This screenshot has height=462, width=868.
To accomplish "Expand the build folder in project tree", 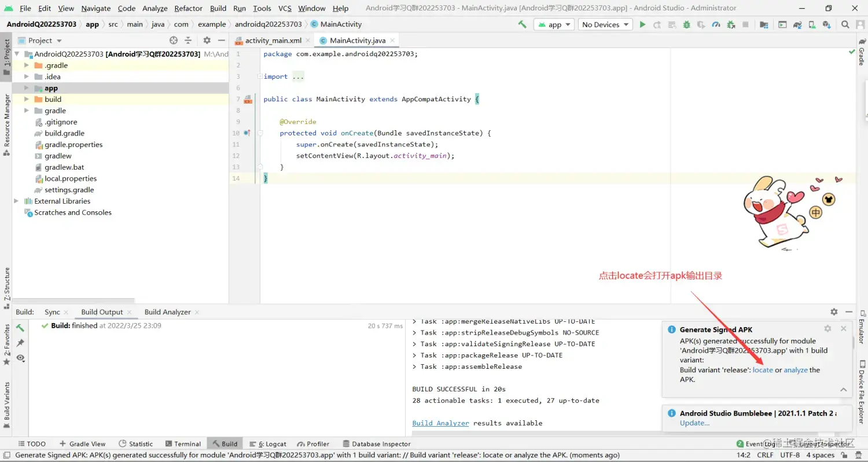I will (x=26, y=99).
